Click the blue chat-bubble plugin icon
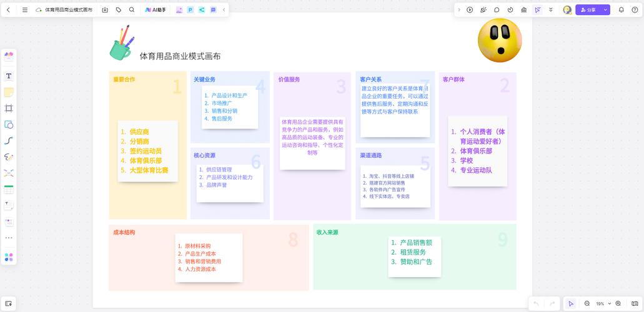The width and height of the screenshot is (644, 312). [x=213, y=10]
